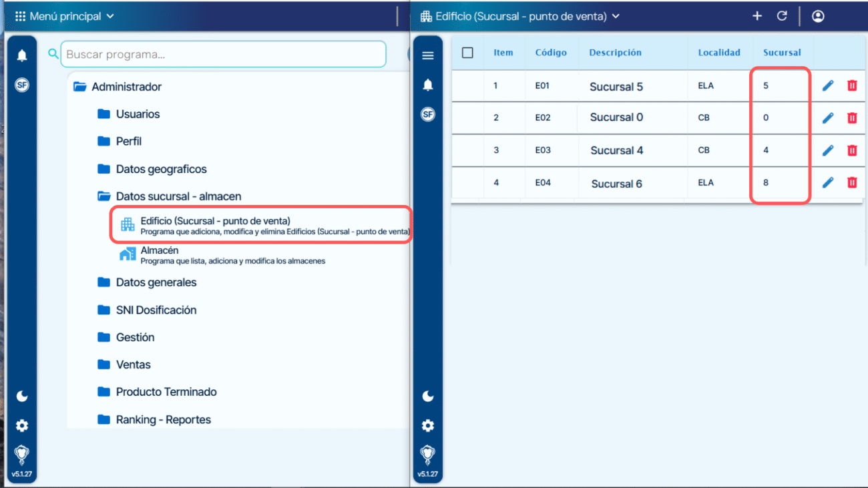Image resolution: width=868 pixels, height=488 pixels.
Task: Toggle dark mode moon icon in right sidebar
Action: tap(428, 397)
